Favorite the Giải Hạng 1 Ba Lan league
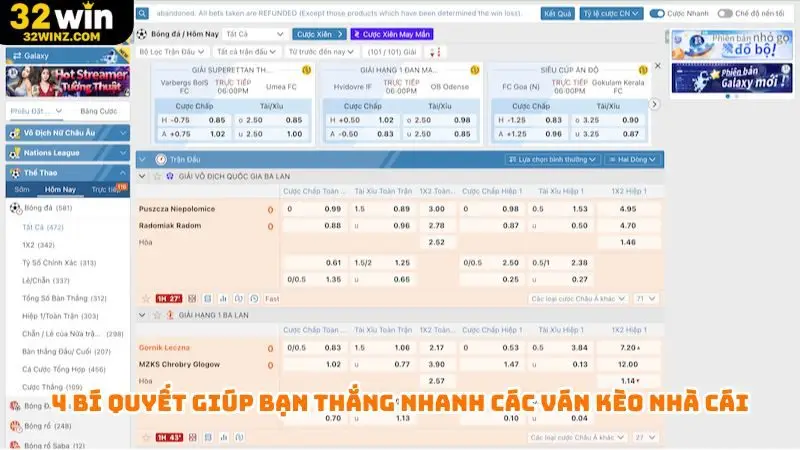The height and width of the screenshot is (450, 800). pyautogui.click(x=157, y=315)
